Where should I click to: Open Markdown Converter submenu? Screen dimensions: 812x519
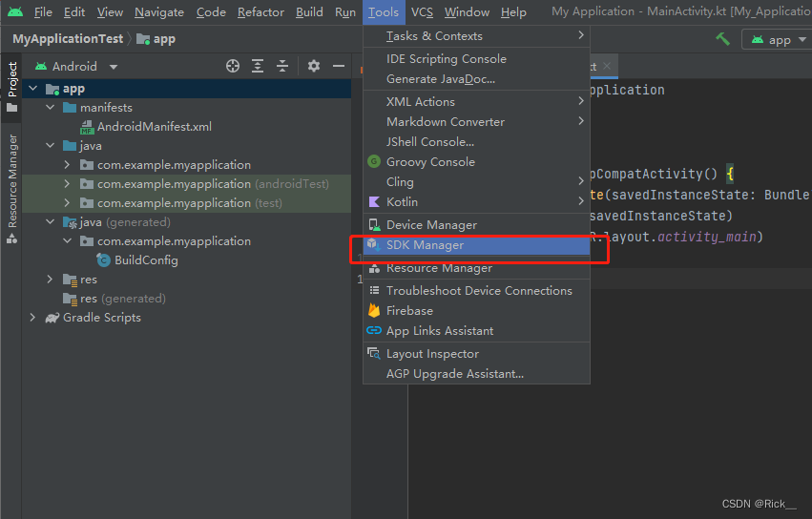(476, 122)
